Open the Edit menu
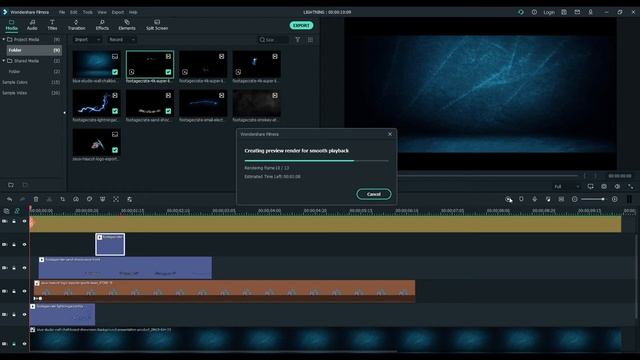 73,12
